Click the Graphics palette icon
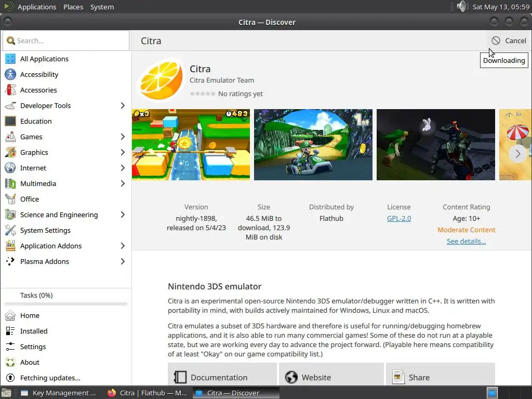 point(10,152)
